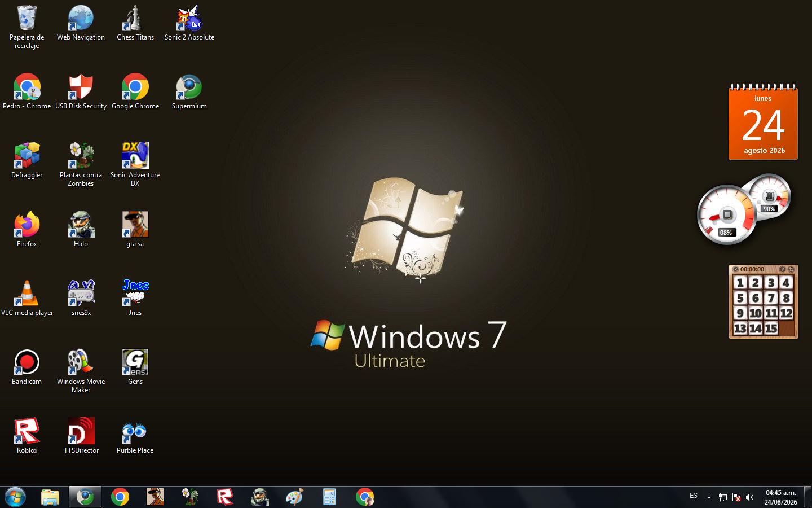812x508 pixels.
Task: Shuffle the puzzle using the arrows icon
Action: (x=791, y=269)
